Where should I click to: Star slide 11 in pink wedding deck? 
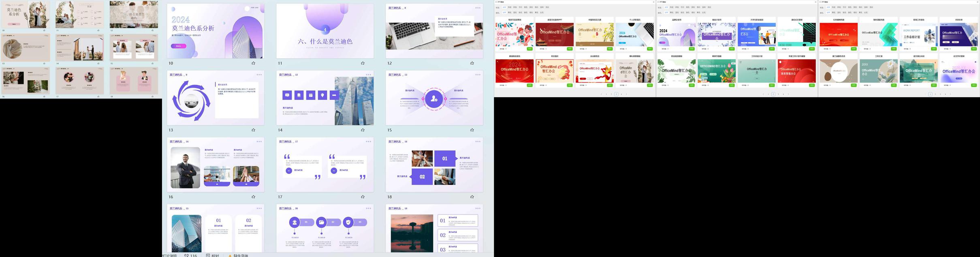(98, 30)
